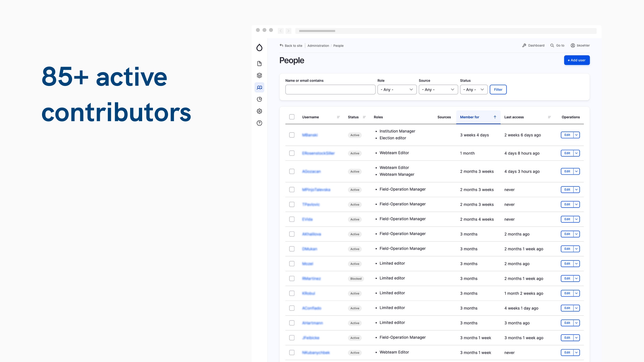Expand Edit dropdown for the Blocked user
This screenshot has height=362, width=644.
(577, 279)
